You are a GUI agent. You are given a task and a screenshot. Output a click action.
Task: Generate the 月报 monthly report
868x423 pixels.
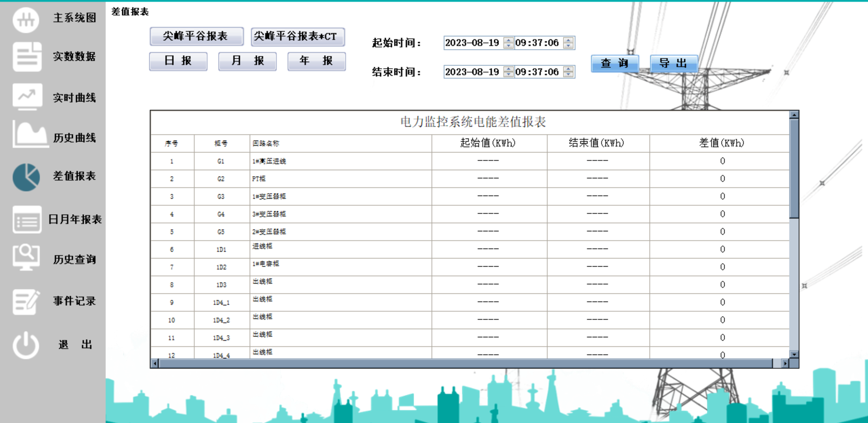tap(247, 61)
